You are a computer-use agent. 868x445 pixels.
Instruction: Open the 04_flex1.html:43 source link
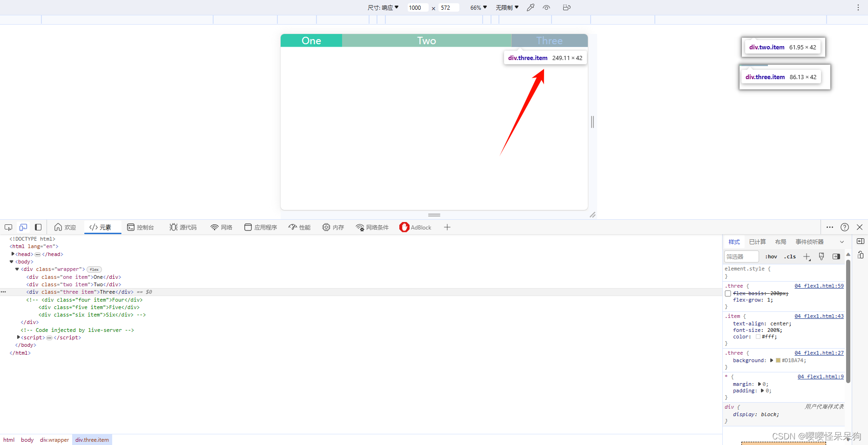pos(819,316)
